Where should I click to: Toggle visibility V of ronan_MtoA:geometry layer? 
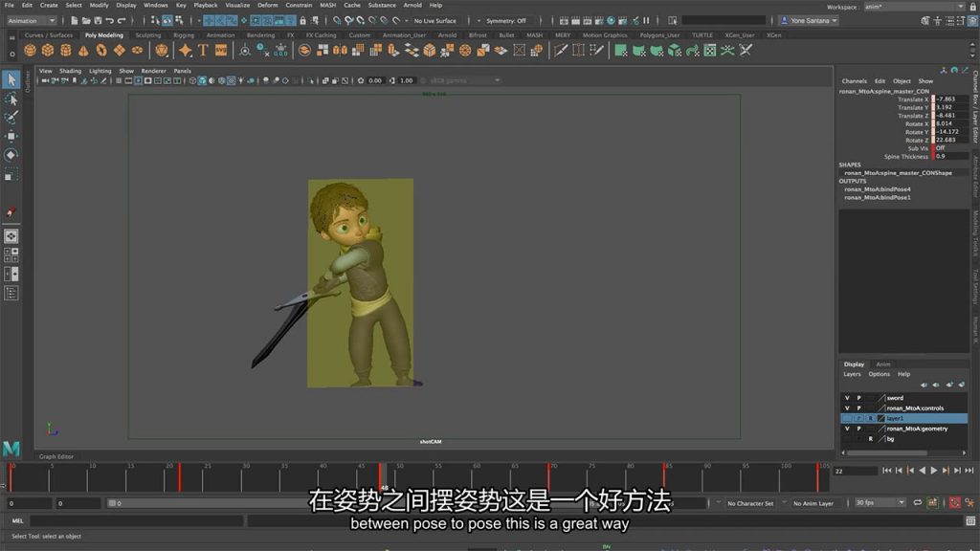[x=847, y=429]
